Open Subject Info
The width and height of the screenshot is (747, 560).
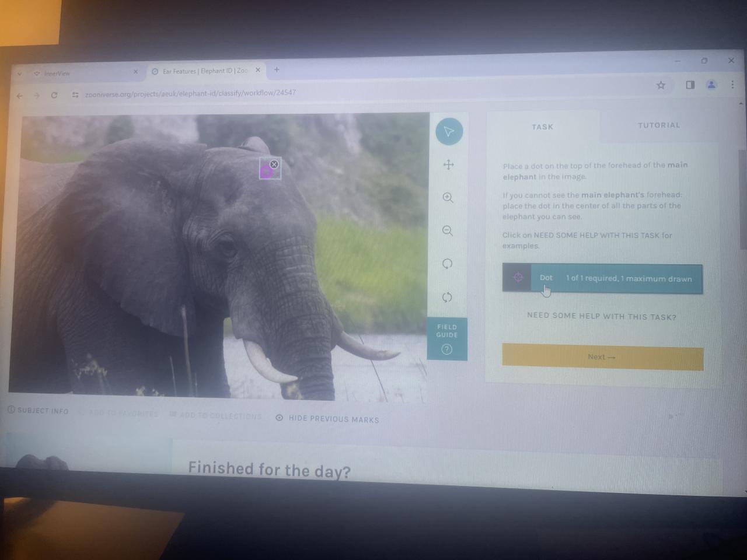(x=38, y=411)
